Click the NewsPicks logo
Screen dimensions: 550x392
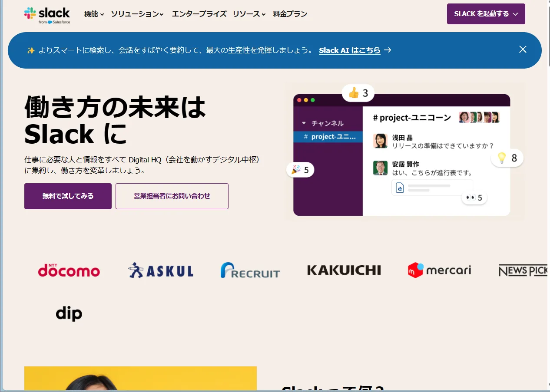coord(523,271)
